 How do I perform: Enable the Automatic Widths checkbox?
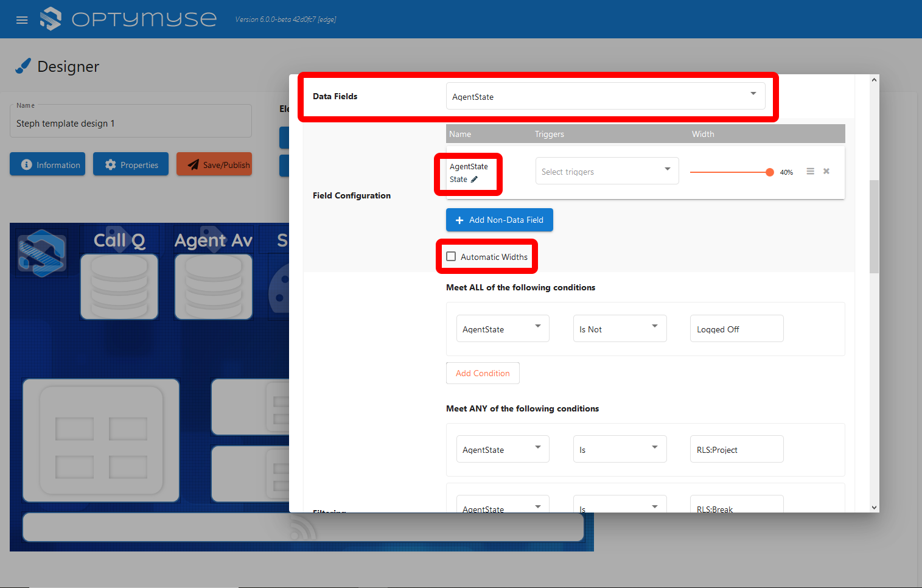click(451, 257)
